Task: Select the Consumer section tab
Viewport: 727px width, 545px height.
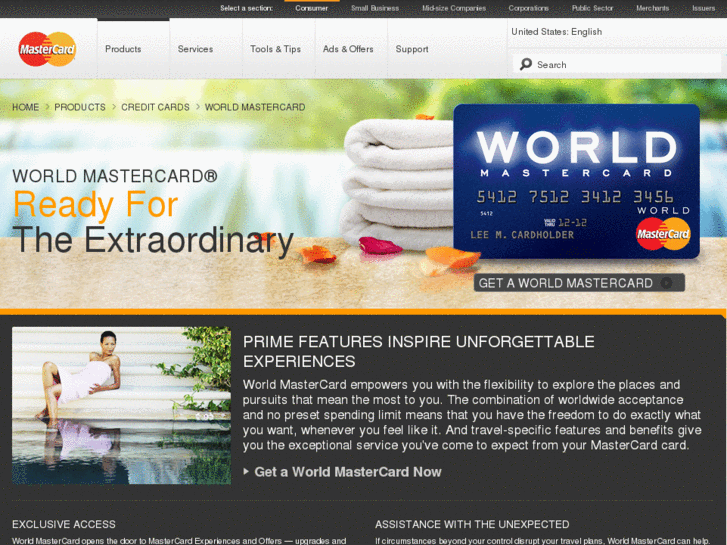Action: click(312, 8)
